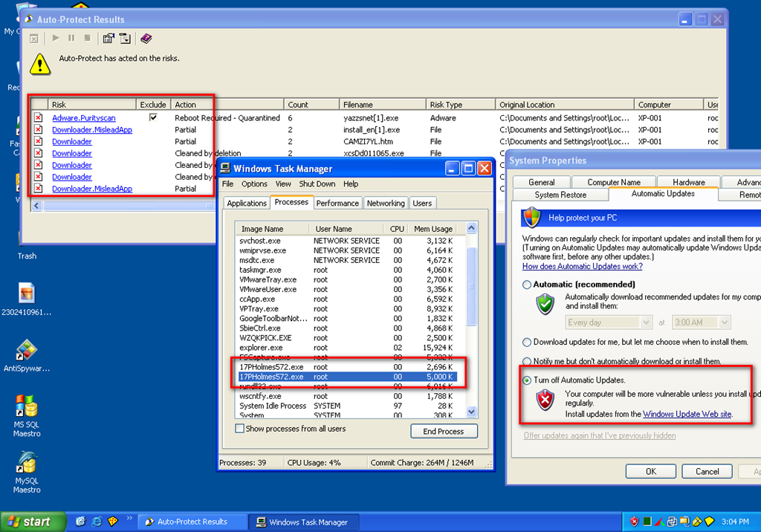This screenshot has height=532, width=761.
Task: Switch to the Applications tab
Action: pyautogui.click(x=247, y=204)
